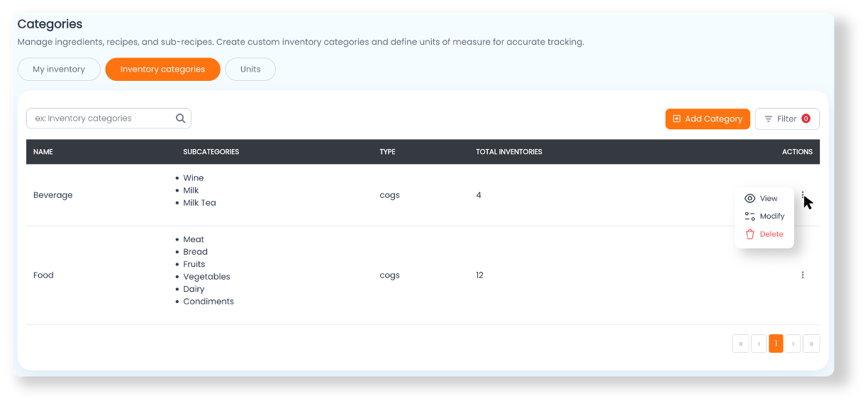Go to the next page arrow
Screen dimensions: 868x406
[x=793, y=344]
